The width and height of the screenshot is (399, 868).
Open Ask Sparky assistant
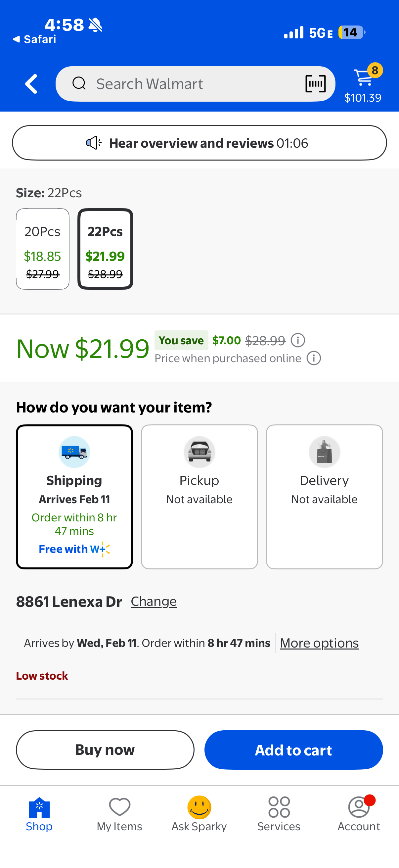[x=199, y=813]
